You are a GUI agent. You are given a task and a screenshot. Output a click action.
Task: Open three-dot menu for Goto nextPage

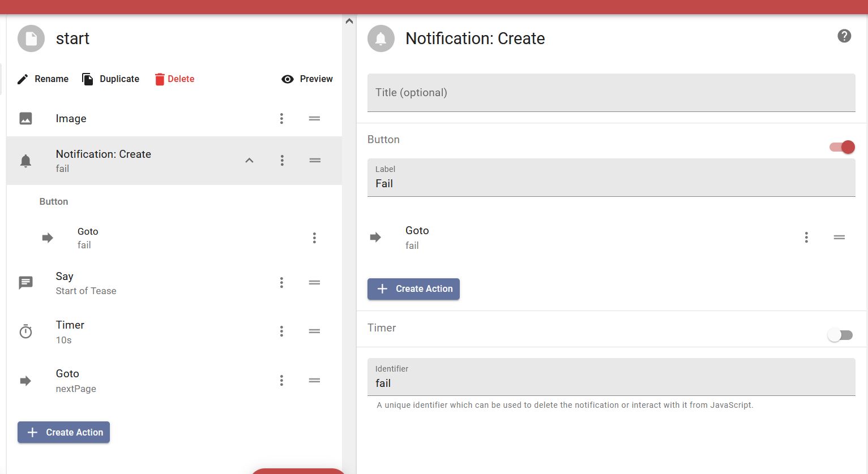[x=281, y=381]
